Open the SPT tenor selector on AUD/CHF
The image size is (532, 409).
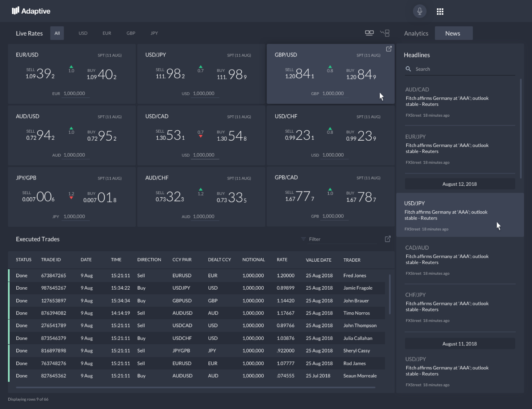click(x=239, y=178)
